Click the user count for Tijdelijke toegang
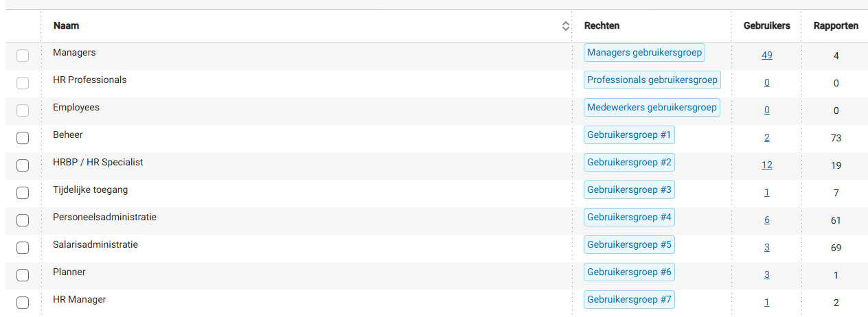868x317 pixels. (766, 192)
